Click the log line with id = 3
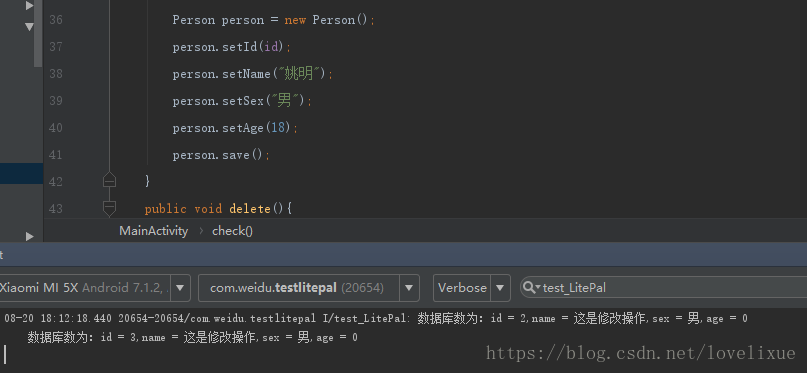 (192, 338)
